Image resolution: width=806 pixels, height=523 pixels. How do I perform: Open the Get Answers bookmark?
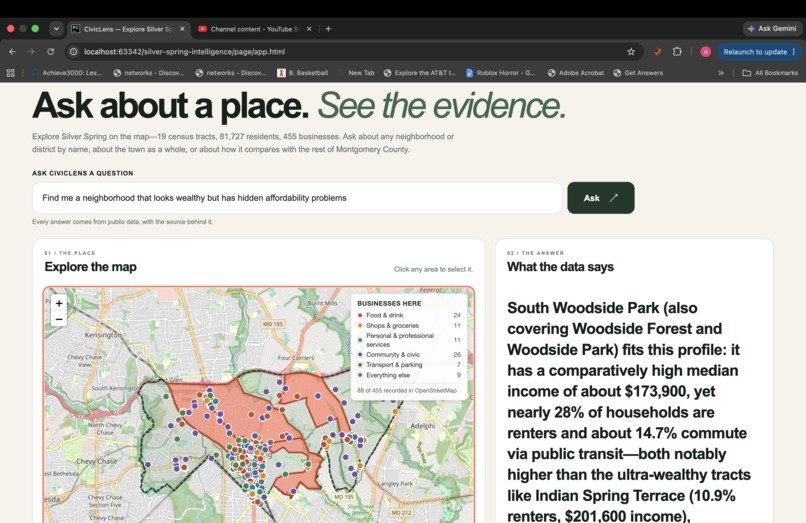[638, 73]
